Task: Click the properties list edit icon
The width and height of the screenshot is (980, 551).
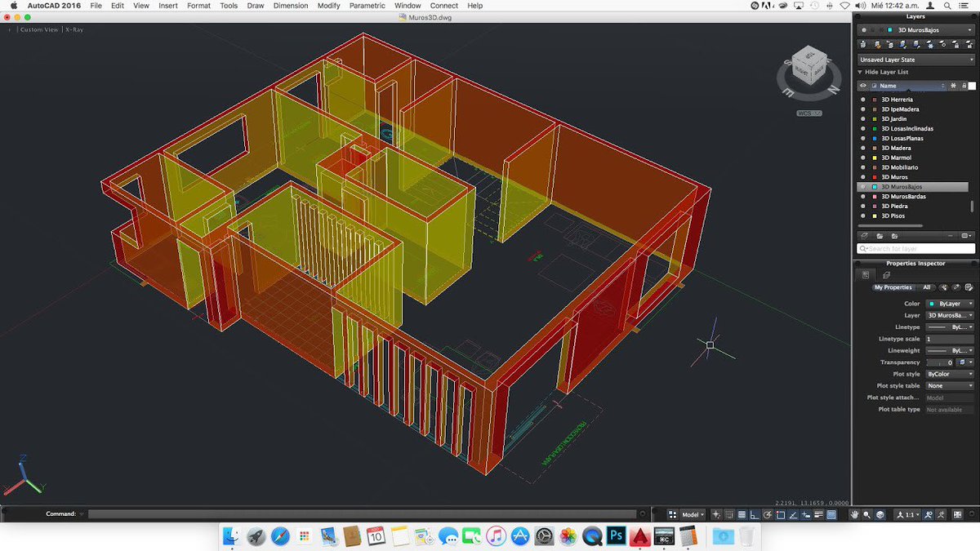Action: click(969, 287)
